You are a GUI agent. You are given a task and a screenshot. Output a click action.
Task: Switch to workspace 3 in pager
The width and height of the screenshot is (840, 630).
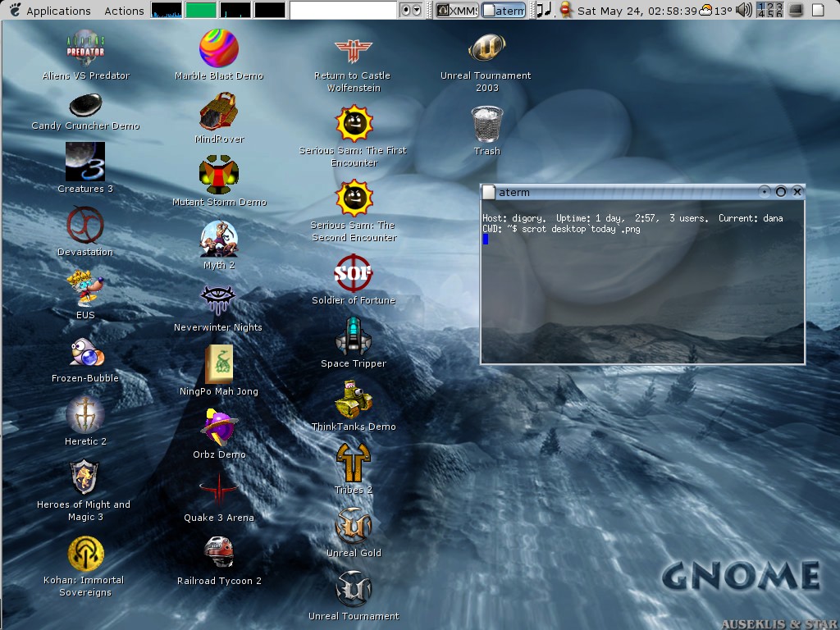pos(779,6)
